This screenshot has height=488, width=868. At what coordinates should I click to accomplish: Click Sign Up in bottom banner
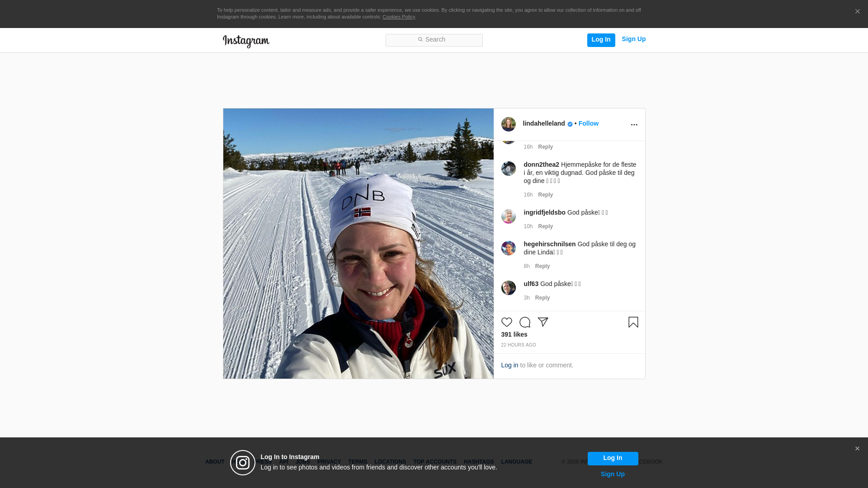coord(613,474)
